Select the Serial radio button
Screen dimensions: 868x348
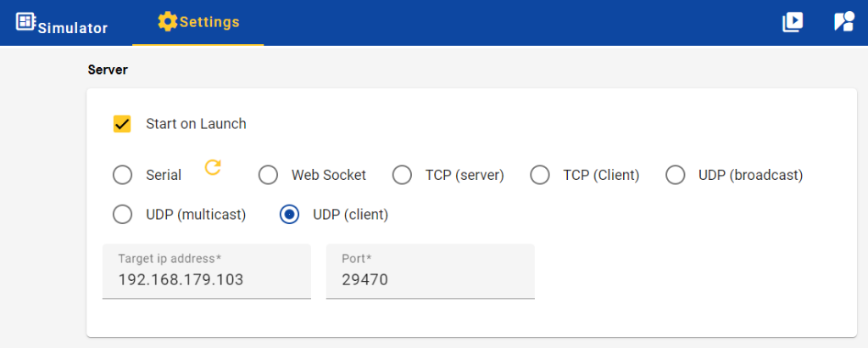pos(122,175)
